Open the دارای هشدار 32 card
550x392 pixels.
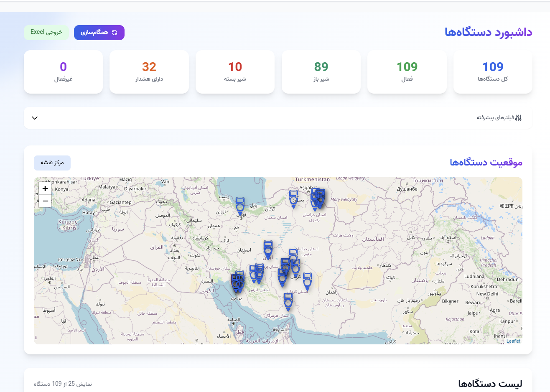click(149, 72)
